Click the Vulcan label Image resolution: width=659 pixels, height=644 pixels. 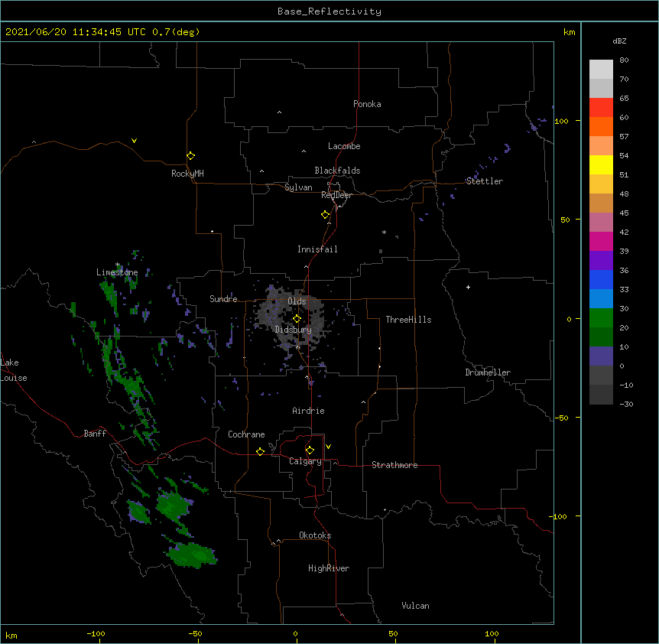tap(415, 606)
